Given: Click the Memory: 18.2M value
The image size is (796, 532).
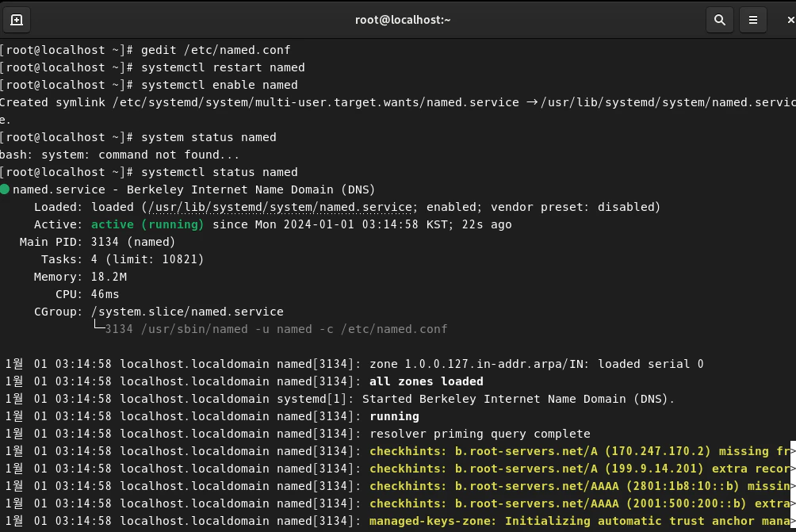Looking at the screenshot, I should (x=109, y=277).
